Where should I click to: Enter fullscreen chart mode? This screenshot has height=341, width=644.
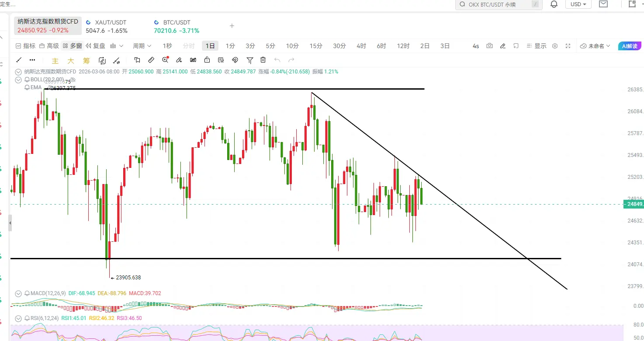tap(568, 46)
